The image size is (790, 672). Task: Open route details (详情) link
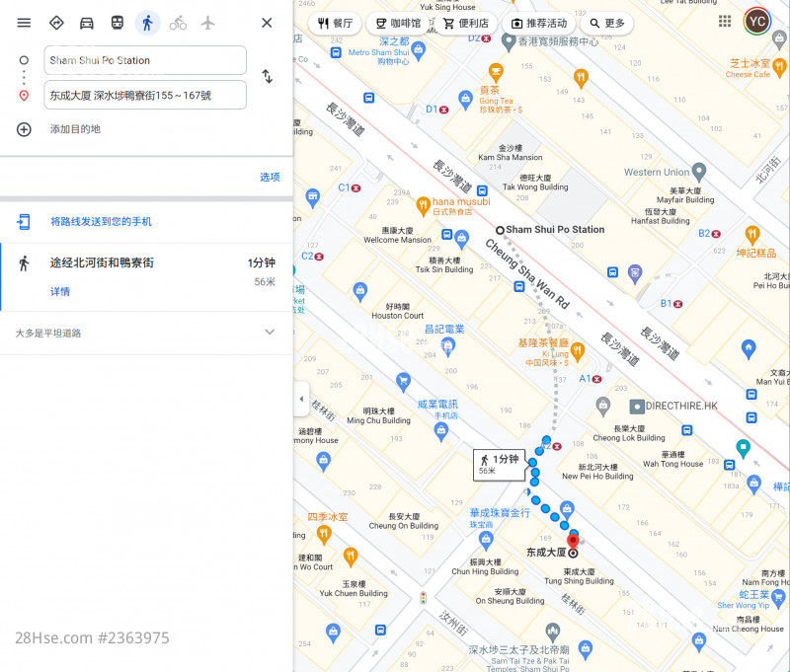point(60,292)
